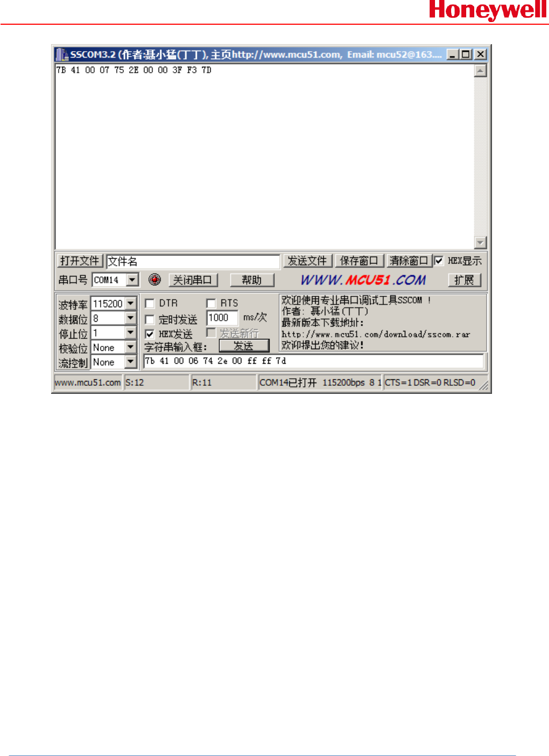The width and height of the screenshot is (549, 756).
Task: Click the red port status indicator
Action: point(155,279)
